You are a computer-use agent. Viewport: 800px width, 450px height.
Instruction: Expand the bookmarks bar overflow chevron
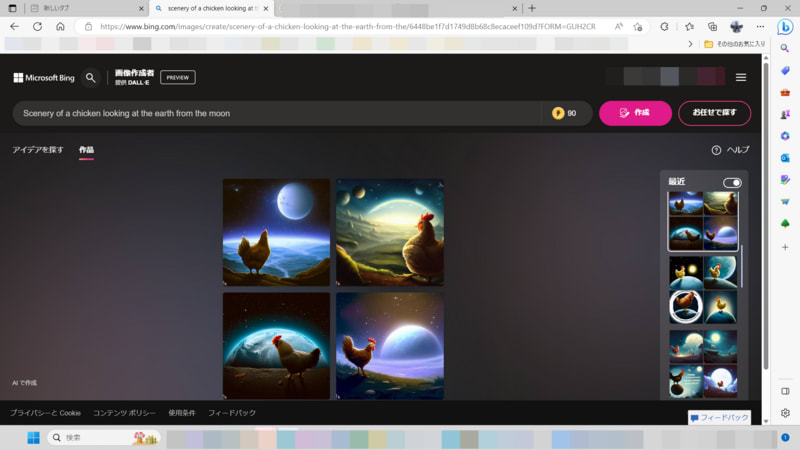tap(690, 44)
